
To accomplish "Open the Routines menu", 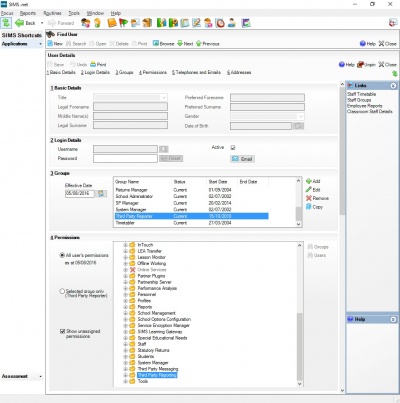I will (x=52, y=13).
